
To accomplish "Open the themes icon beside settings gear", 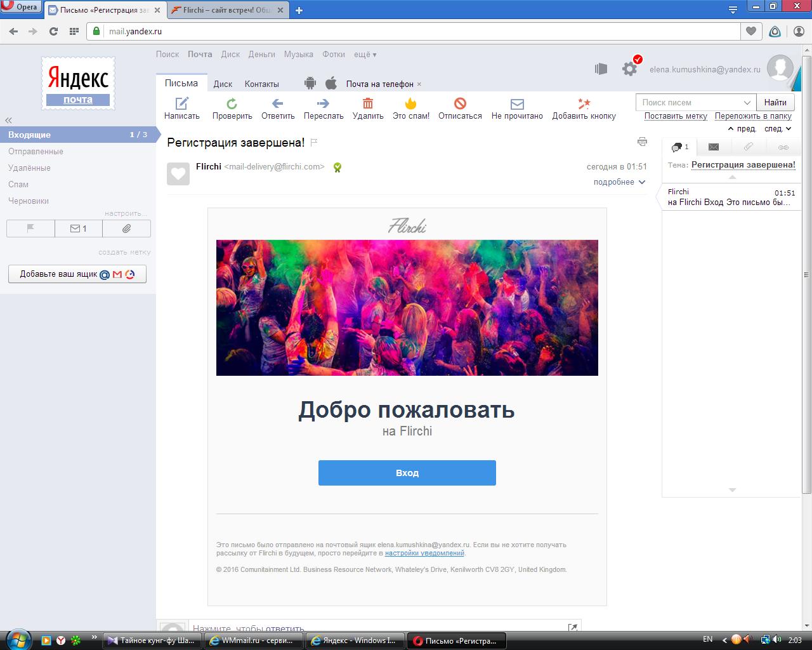I will click(x=601, y=69).
